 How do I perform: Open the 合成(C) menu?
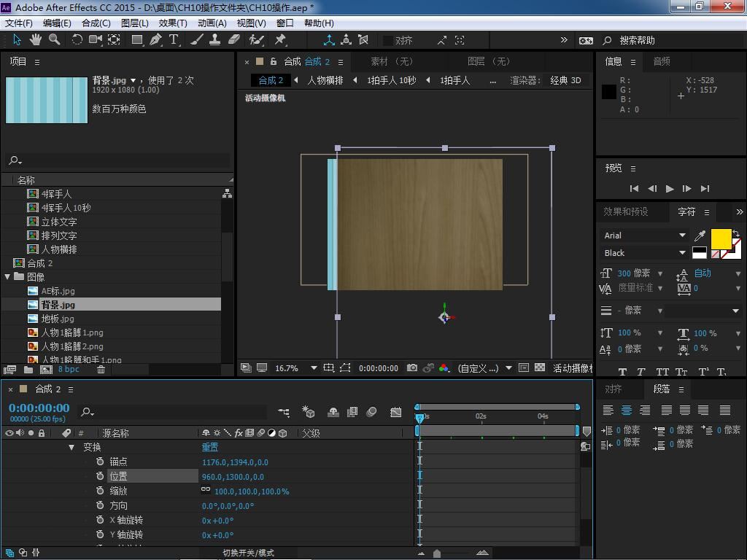[x=96, y=23]
